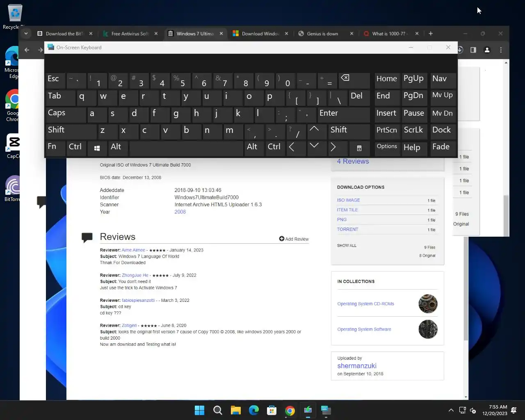Click the Dock key on keyboard
525x420 pixels.
pyautogui.click(x=443, y=131)
